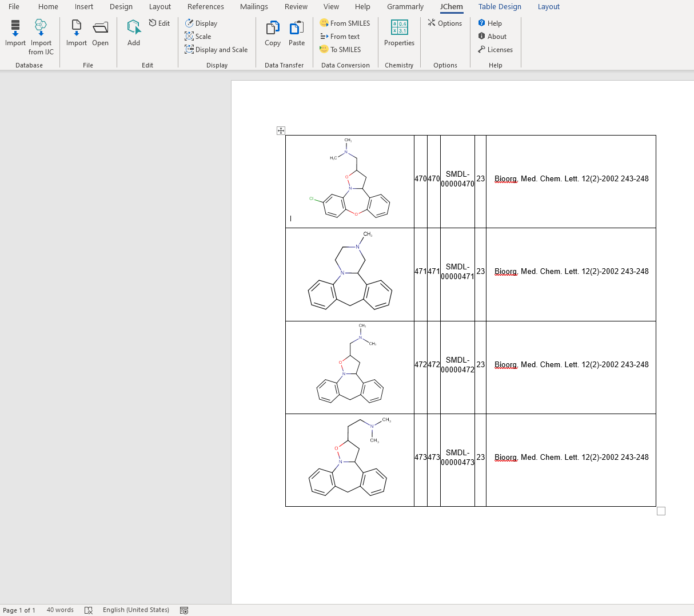The height and width of the screenshot is (616, 694).
Task: Click the To SMILES conversion icon
Action: 341,49
